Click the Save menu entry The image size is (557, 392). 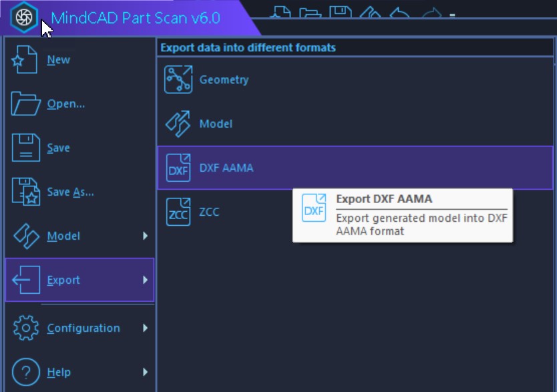[57, 148]
